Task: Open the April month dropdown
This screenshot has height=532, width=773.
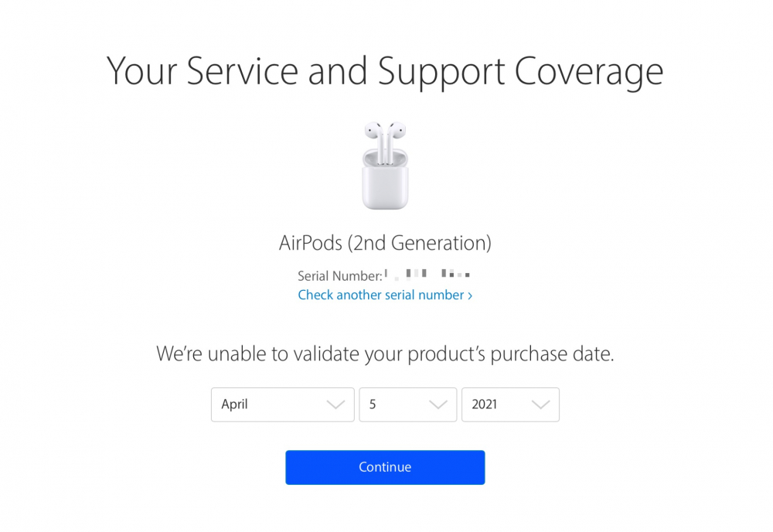Action: point(282,404)
